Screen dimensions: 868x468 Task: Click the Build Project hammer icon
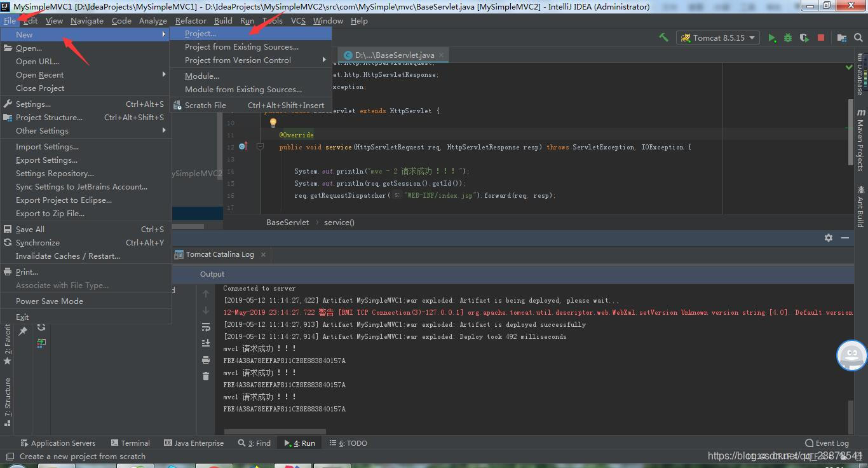pos(663,38)
